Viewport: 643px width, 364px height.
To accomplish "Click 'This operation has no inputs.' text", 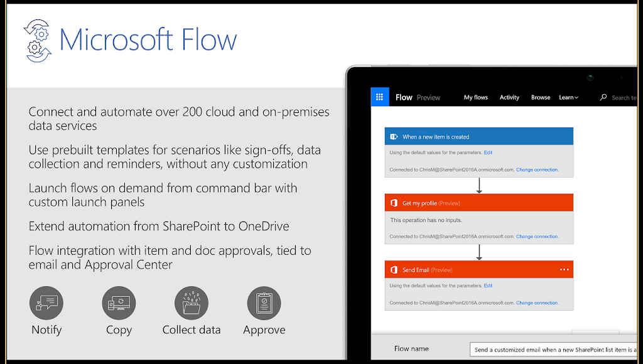I will pyautogui.click(x=426, y=220).
